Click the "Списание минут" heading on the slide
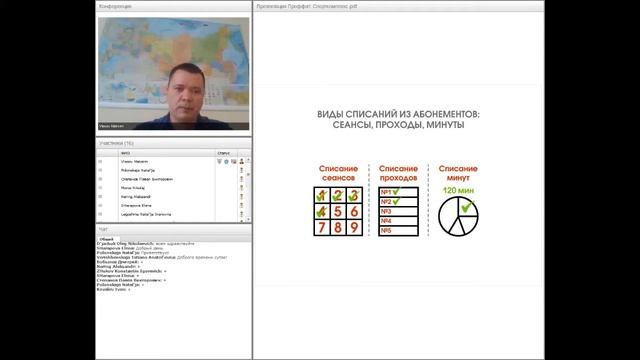 [458, 173]
